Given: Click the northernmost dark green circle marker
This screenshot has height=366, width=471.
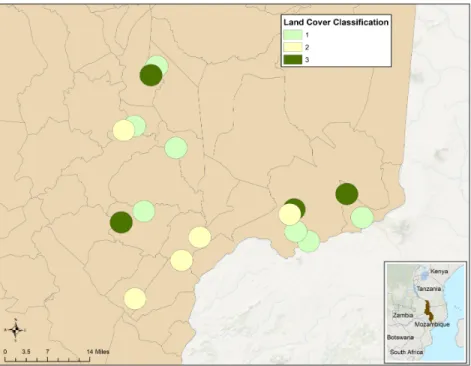Looking at the screenshot, I should point(151,75).
